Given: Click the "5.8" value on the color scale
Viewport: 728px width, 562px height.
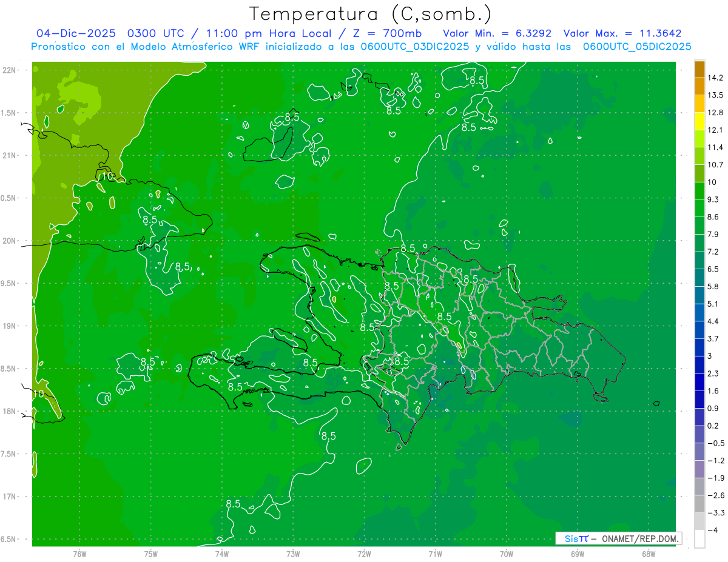Looking at the screenshot, I should 713,287.
